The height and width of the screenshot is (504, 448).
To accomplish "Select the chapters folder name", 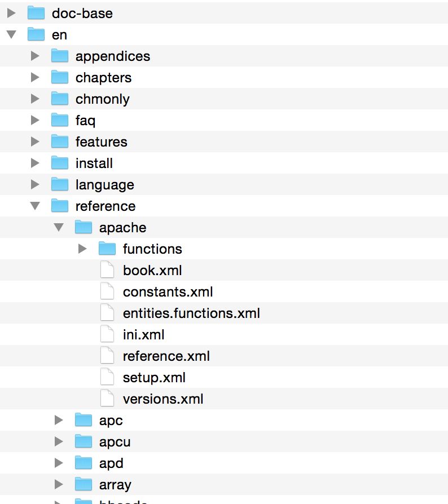I will pyautogui.click(x=104, y=78).
